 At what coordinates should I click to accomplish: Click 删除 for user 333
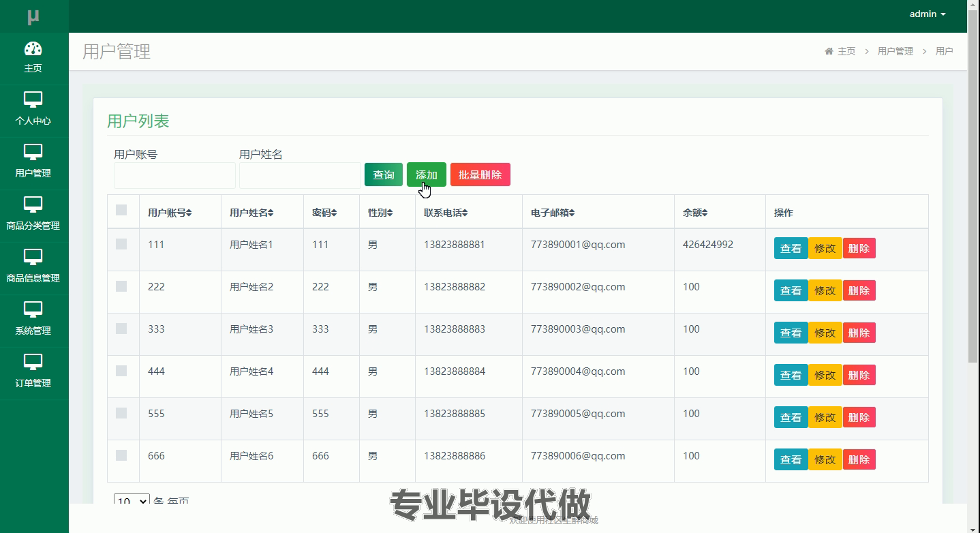coord(859,333)
